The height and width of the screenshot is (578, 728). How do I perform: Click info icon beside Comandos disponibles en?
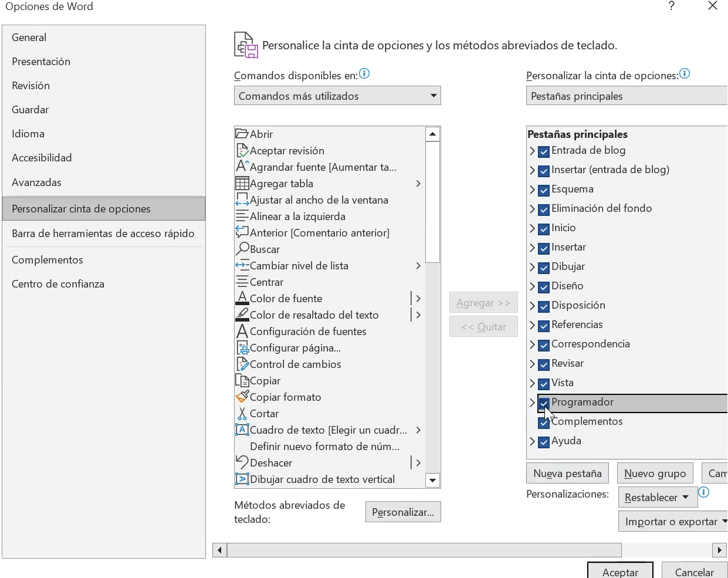pos(364,74)
